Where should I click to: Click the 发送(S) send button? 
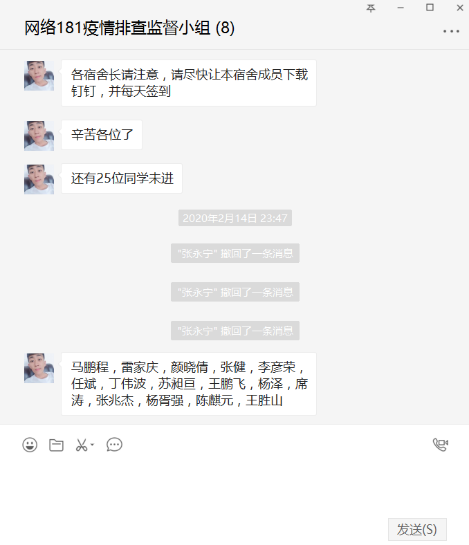[417, 529]
